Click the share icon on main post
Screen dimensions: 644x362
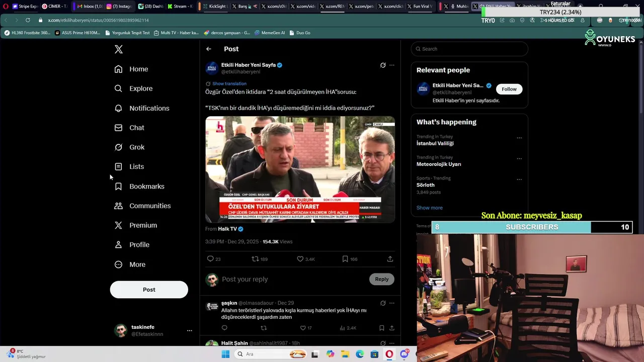click(x=390, y=259)
